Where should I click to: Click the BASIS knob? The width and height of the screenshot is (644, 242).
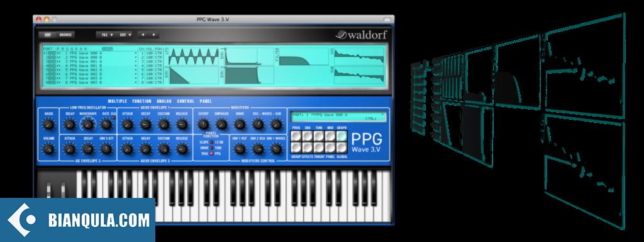point(49,124)
